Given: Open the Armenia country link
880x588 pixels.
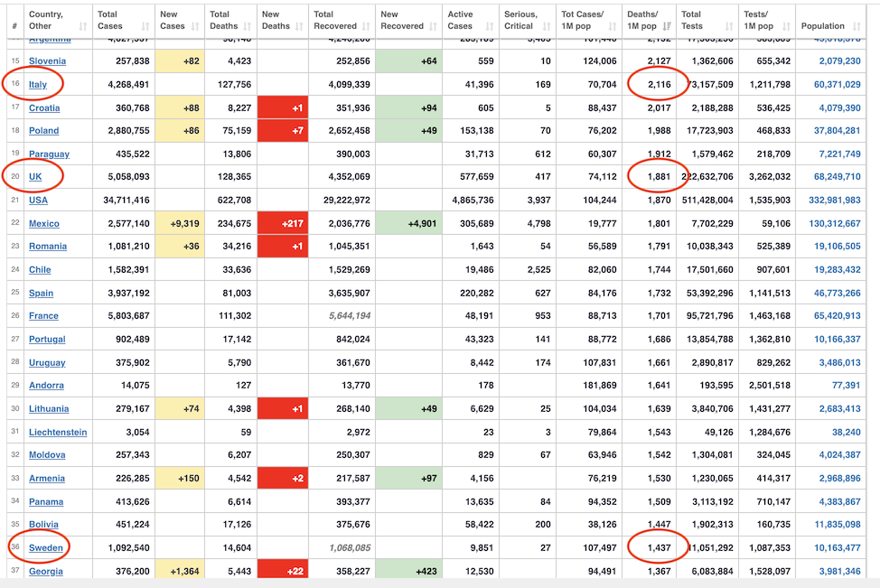Looking at the screenshot, I should coord(47,479).
